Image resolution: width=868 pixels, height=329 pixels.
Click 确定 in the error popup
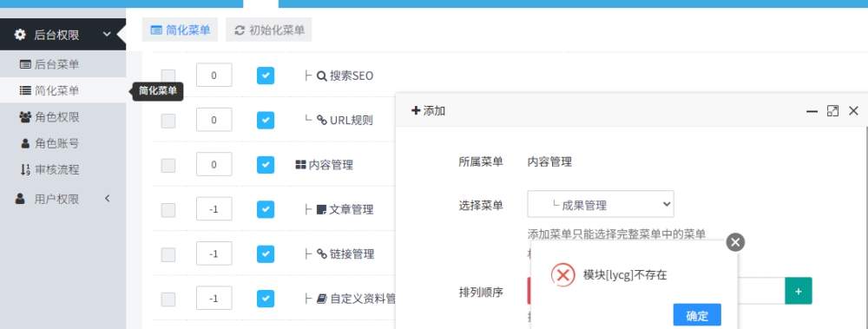pyautogui.click(x=697, y=316)
